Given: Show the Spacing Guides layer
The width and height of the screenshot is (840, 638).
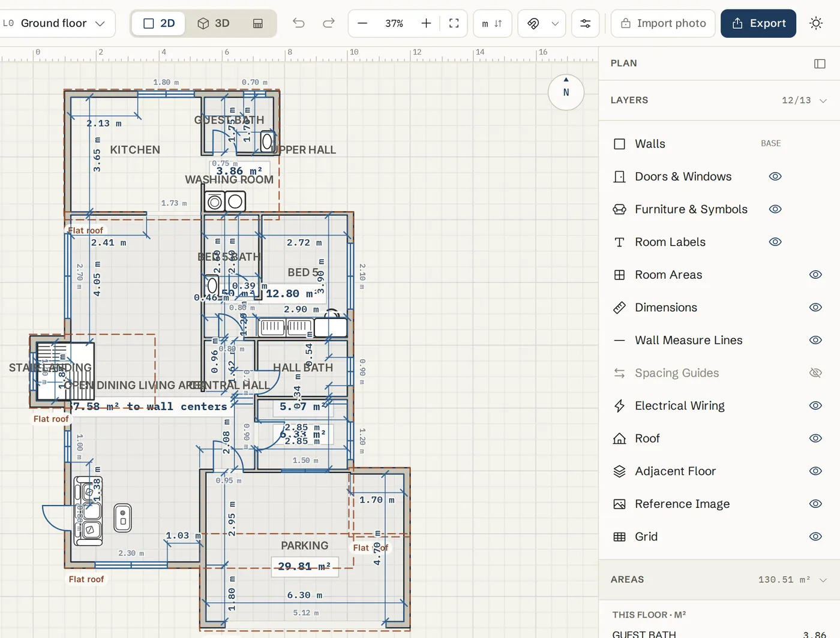Looking at the screenshot, I should click(815, 373).
